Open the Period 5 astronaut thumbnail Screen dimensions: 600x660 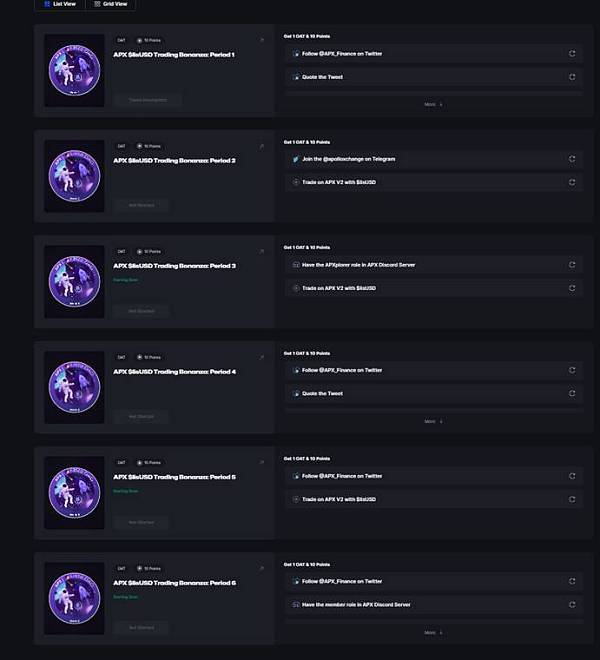pyautogui.click(x=75, y=493)
